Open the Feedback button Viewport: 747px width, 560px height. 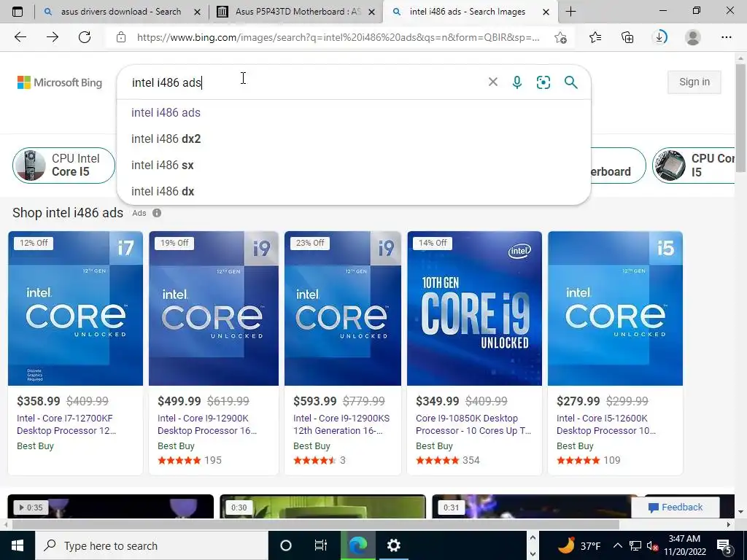coord(675,507)
